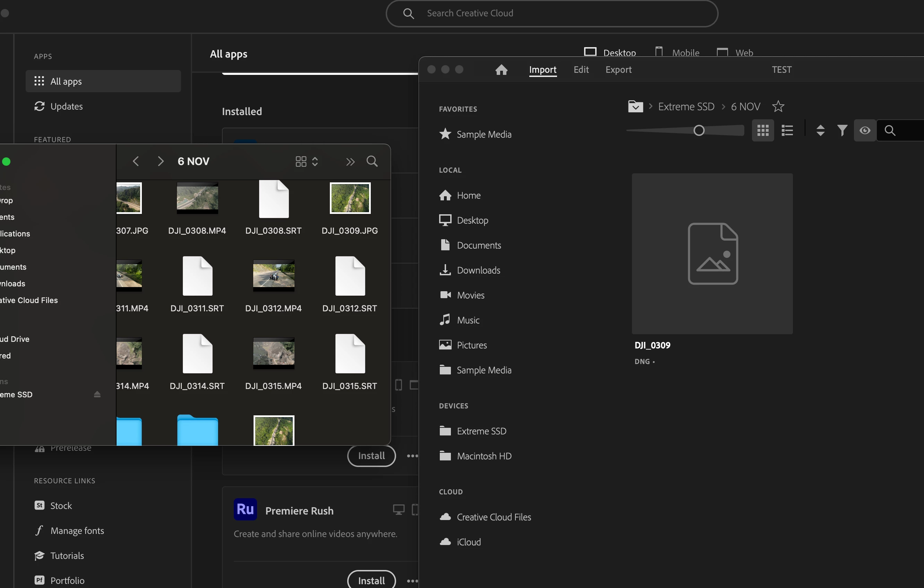Open Creative Cloud Files cloud location
This screenshot has height=588, width=924.
[x=494, y=517]
